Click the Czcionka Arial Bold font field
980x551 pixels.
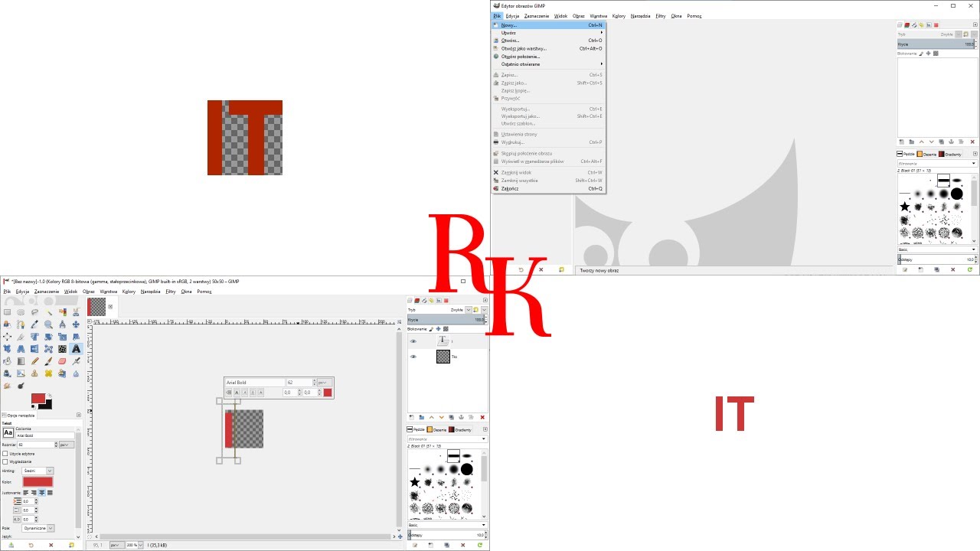[x=45, y=435]
